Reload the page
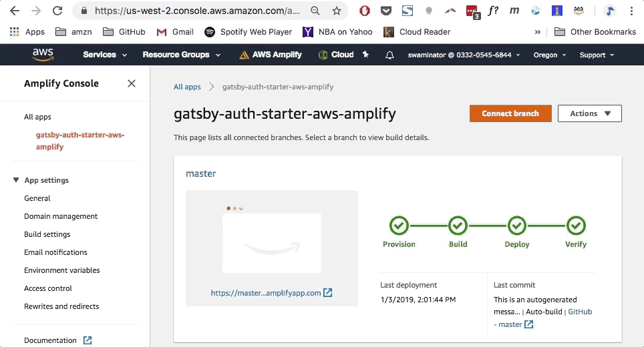644x347 pixels. tap(57, 11)
